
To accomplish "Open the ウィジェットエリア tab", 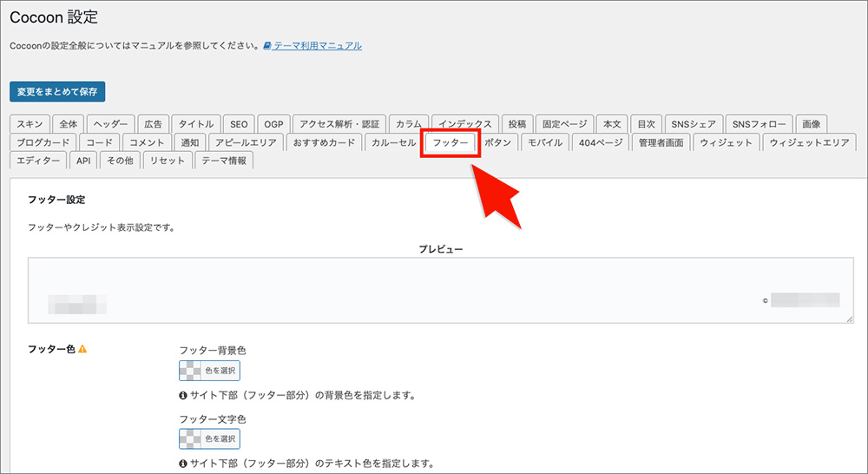I will pyautogui.click(x=809, y=142).
